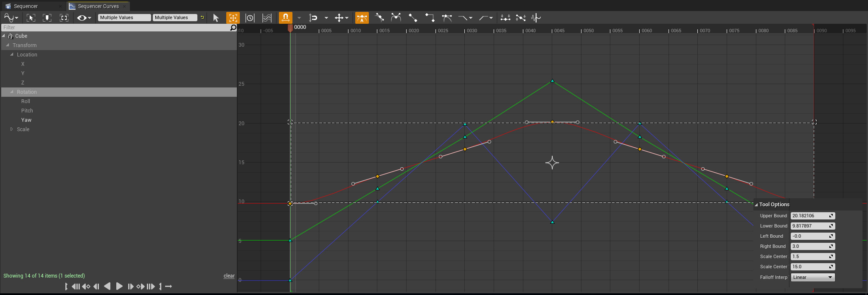This screenshot has height=295, width=868.
Task: Click the Upper Bound value field
Action: tap(809, 216)
